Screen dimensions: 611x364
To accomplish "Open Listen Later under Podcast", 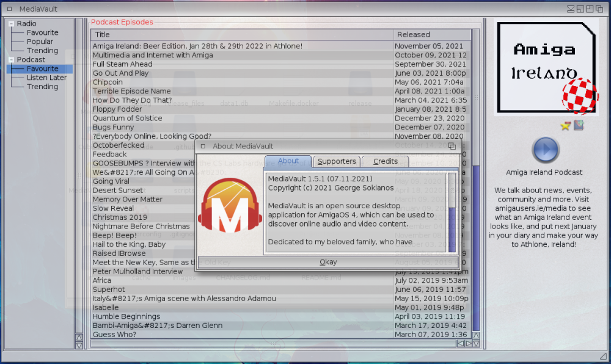I will (46, 78).
